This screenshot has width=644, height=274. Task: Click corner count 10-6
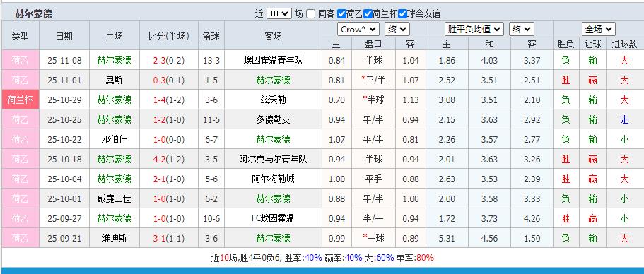click(x=211, y=219)
